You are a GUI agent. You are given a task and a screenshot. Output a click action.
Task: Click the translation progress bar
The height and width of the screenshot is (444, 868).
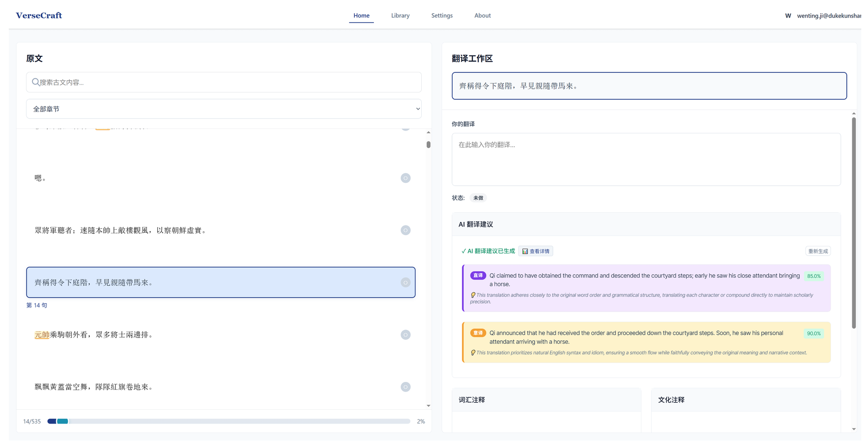228,422
